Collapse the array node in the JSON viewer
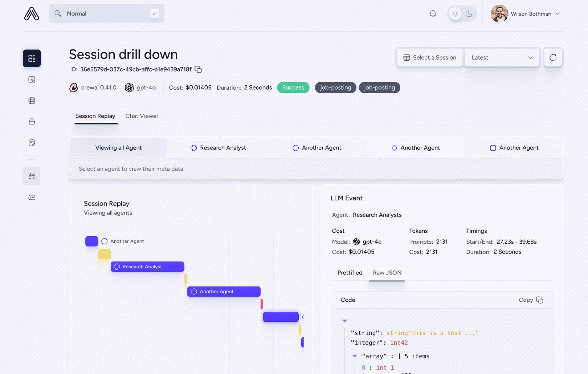Viewport: 588px width, 374px height. pos(355,356)
